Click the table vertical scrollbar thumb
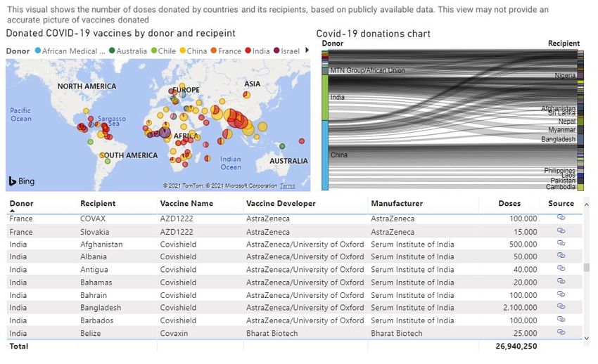This screenshot has height=364, width=598. [x=587, y=267]
